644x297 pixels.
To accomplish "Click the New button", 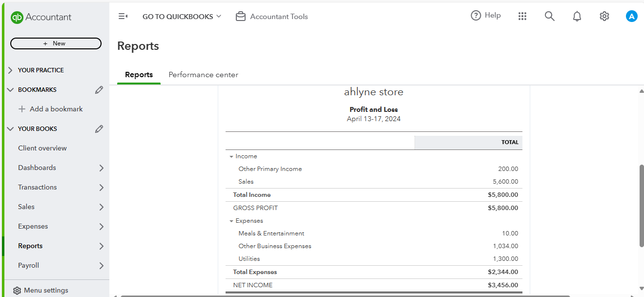I will (56, 43).
